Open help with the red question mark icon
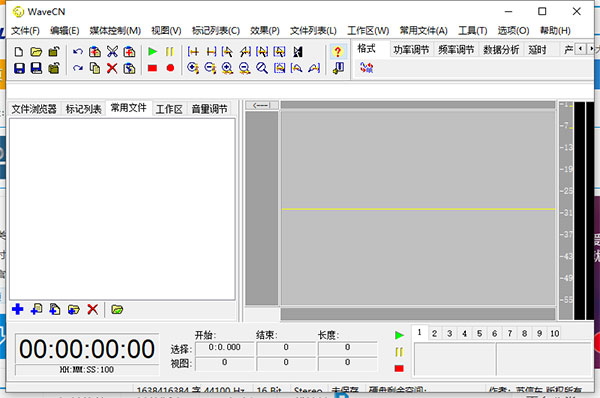 [x=338, y=52]
